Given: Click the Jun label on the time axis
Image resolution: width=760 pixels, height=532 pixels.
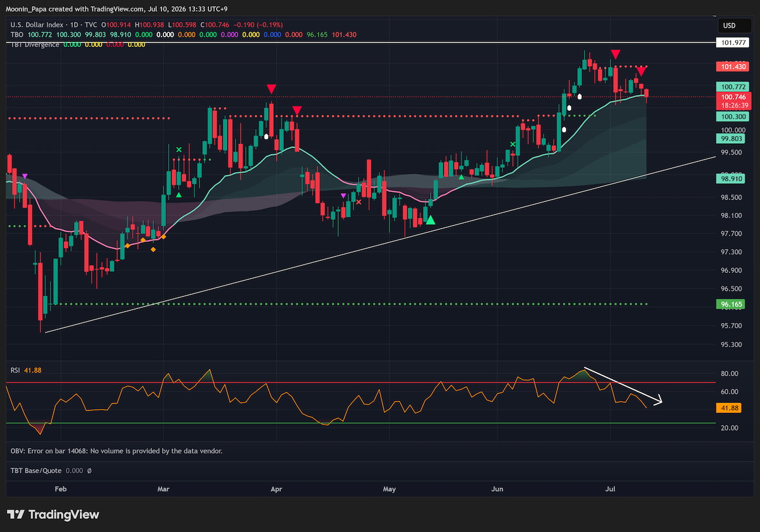Looking at the screenshot, I should pyautogui.click(x=497, y=489).
